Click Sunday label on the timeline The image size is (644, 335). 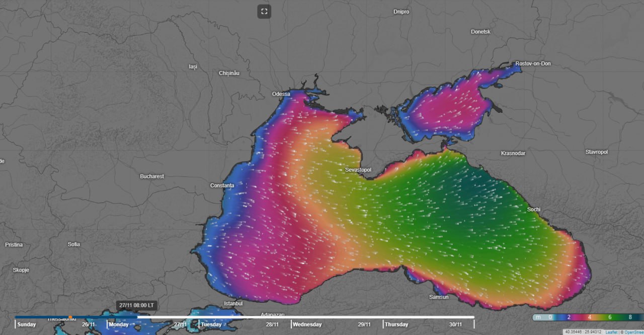tap(27, 324)
